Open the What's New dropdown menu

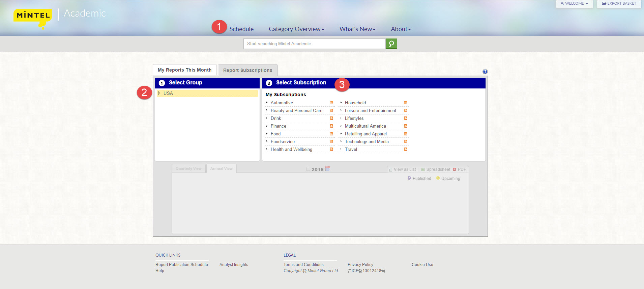coord(357,29)
